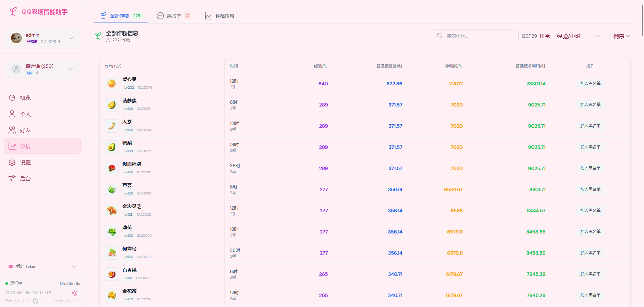
Task: Click the 爱心果 crop thumbnail
Action: pos(112,84)
